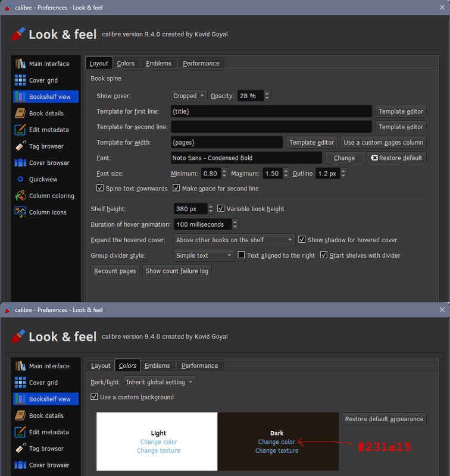Screen dimensions: 450x476
Task: Toggle Make space for second line
Action: tap(176, 188)
